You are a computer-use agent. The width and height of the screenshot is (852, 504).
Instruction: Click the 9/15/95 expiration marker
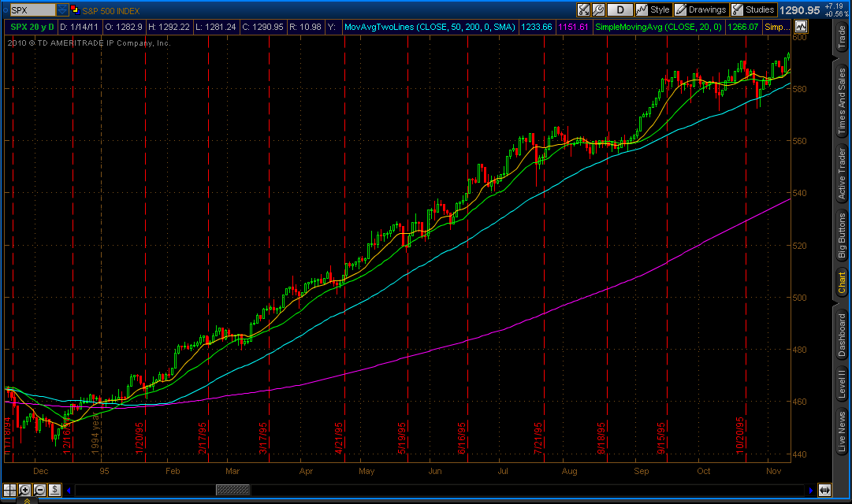point(661,439)
